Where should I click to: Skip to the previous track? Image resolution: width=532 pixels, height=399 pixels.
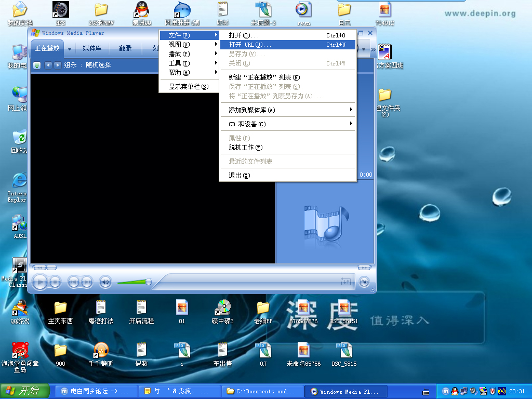coord(74,282)
